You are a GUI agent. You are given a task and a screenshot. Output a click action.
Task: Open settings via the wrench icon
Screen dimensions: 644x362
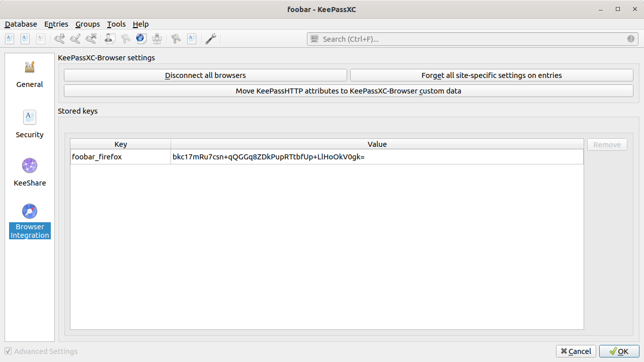pyautogui.click(x=211, y=39)
